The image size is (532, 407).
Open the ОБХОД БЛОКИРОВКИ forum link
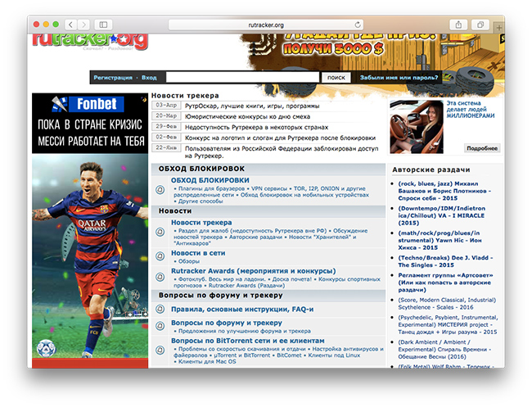tap(210, 180)
